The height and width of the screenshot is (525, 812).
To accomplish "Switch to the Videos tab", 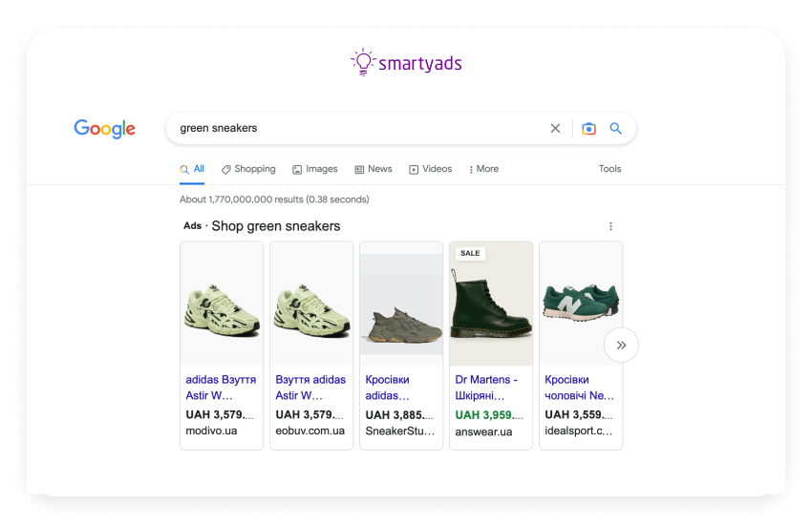I will (x=430, y=169).
